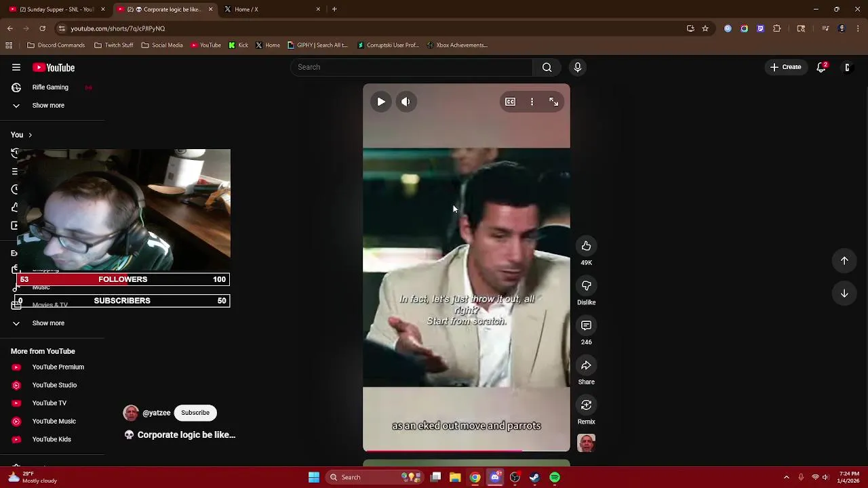Go to YouTube home via the logo

54,68
